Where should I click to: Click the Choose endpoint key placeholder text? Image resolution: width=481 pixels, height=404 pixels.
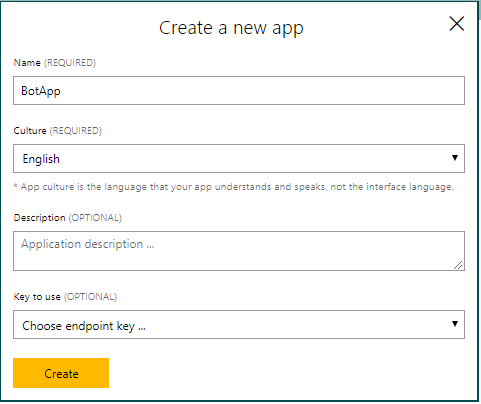click(x=84, y=326)
